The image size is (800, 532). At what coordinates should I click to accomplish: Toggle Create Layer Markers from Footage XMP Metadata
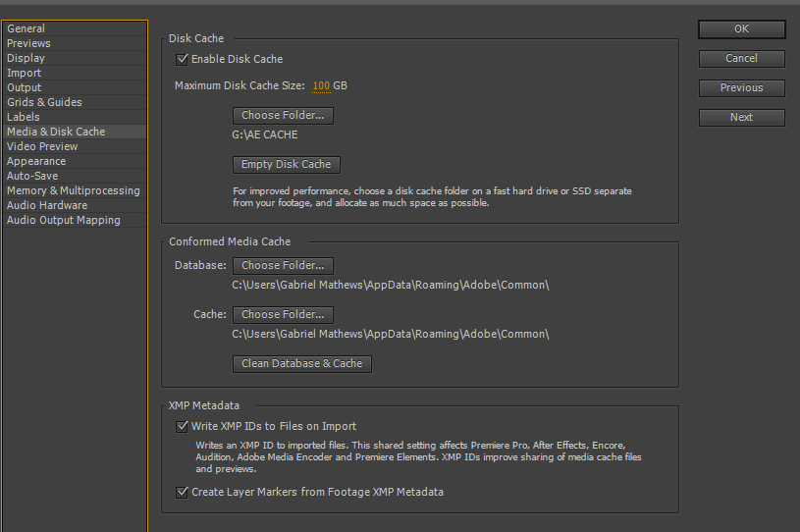point(182,493)
